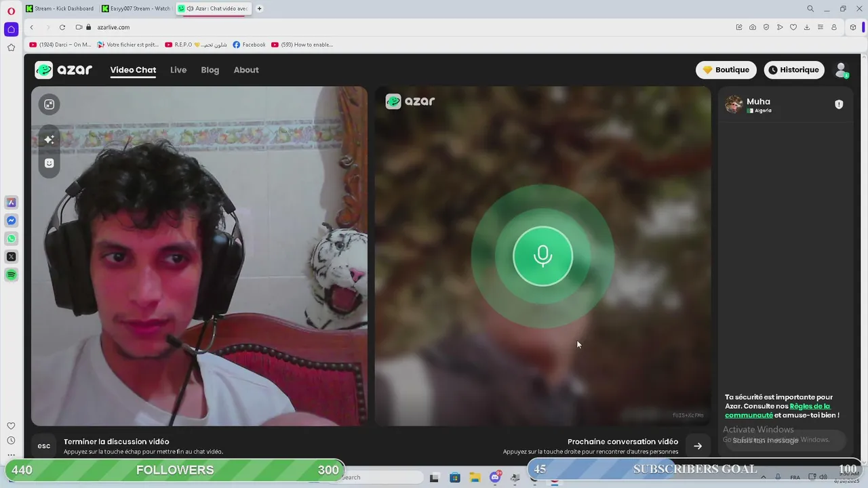Open the ad blocker shield icon

pos(766,27)
